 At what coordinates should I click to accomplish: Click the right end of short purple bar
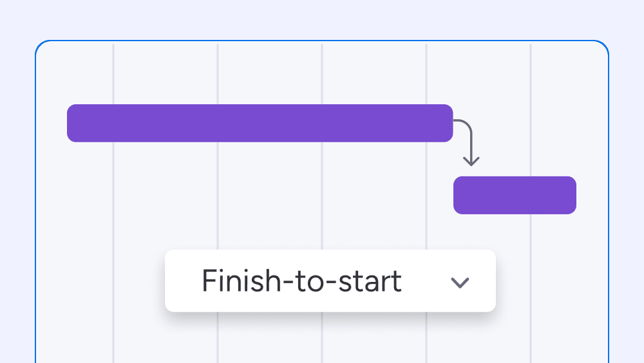click(574, 195)
